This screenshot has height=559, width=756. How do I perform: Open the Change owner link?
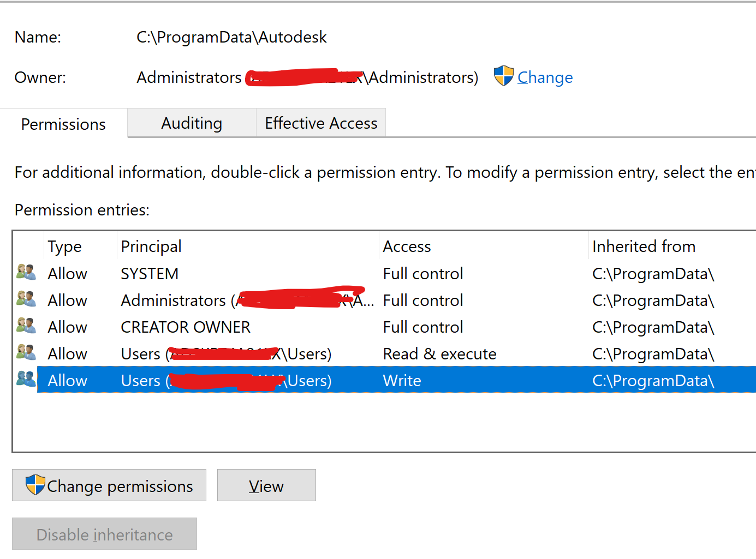click(x=545, y=77)
